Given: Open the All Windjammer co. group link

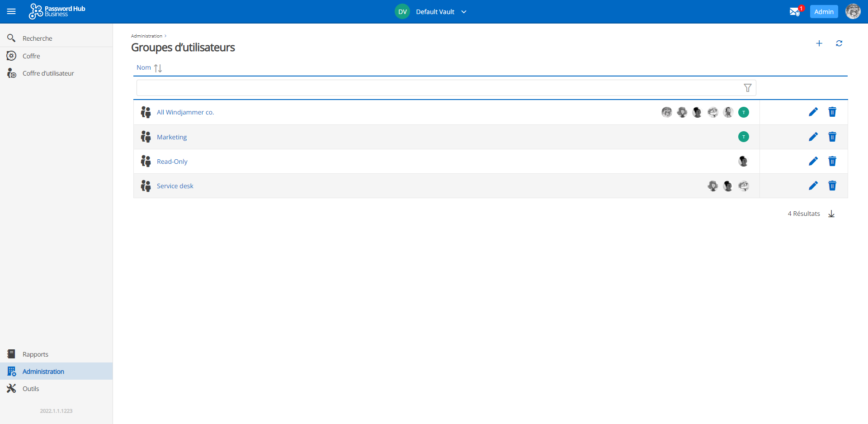Looking at the screenshot, I should point(185,112).
